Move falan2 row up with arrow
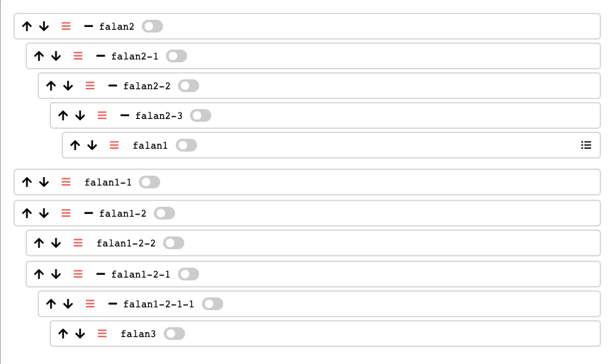Screen dimensions: 611x364 click(27, 26)
